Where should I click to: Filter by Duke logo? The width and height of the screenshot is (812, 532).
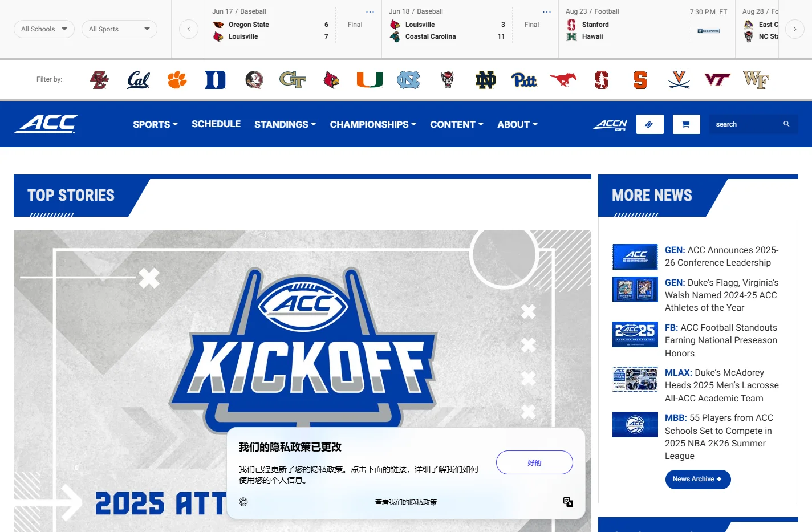216,80
